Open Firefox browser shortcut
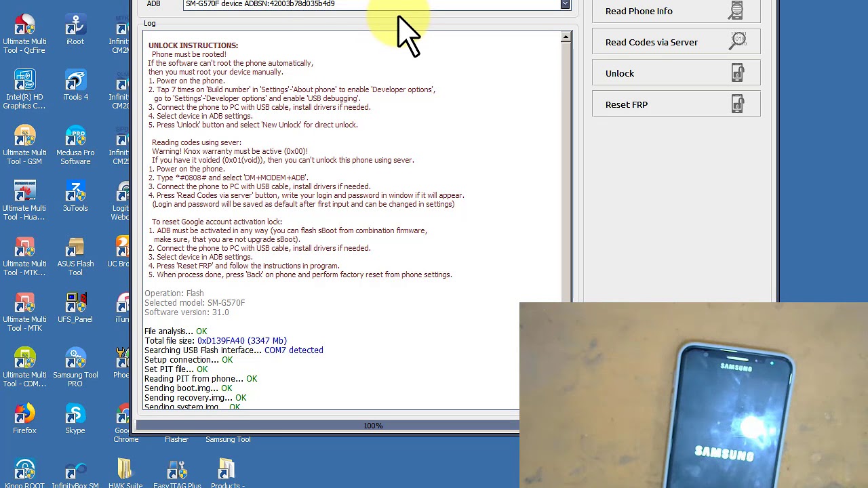 [24, 419]
